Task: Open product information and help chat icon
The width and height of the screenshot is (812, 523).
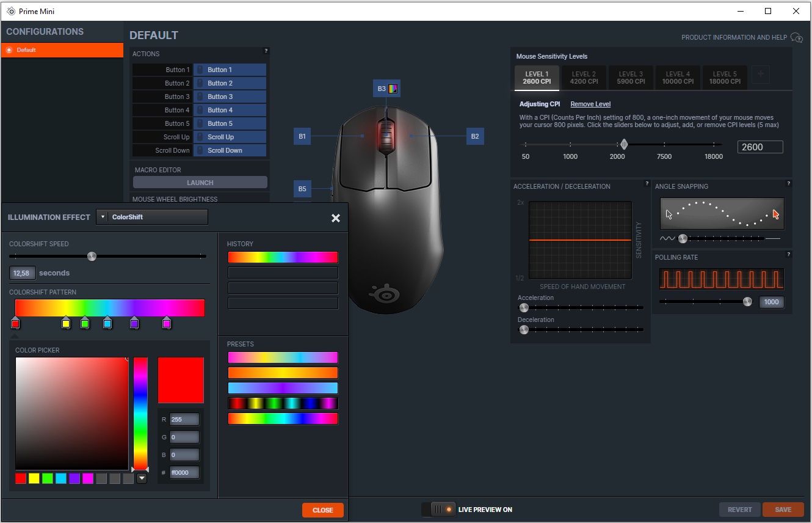Action: click(x=797, y=38)
